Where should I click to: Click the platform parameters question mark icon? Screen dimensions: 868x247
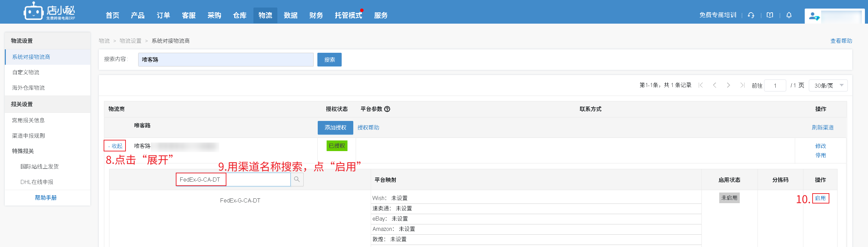pyautogui.click(x=387, y=109)
